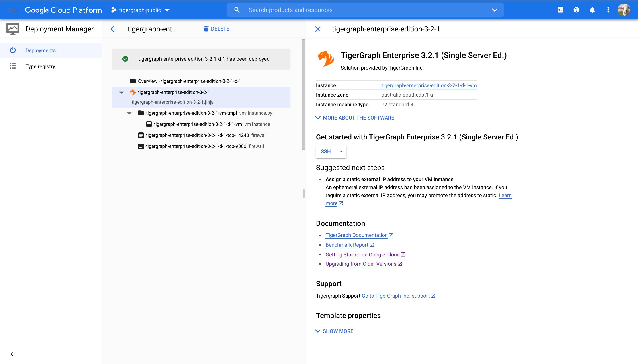Select Type registry menu item
This screenshot has width=638, height=364.
click(40, 66)
